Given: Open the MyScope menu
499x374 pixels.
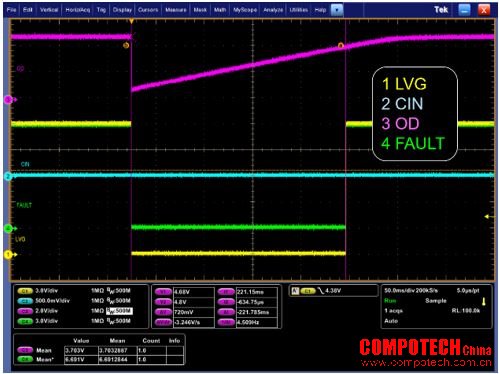Looking at the screenshot, I should click(x=245, y=10).
